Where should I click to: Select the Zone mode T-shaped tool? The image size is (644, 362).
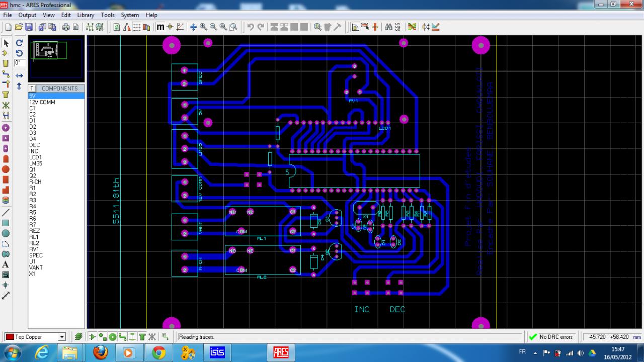point(6,95)
